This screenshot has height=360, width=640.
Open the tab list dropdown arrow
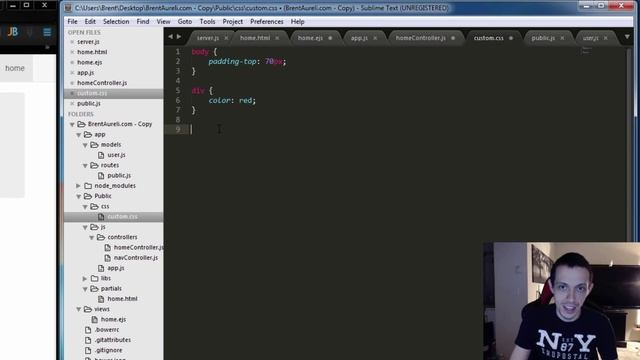627,37
